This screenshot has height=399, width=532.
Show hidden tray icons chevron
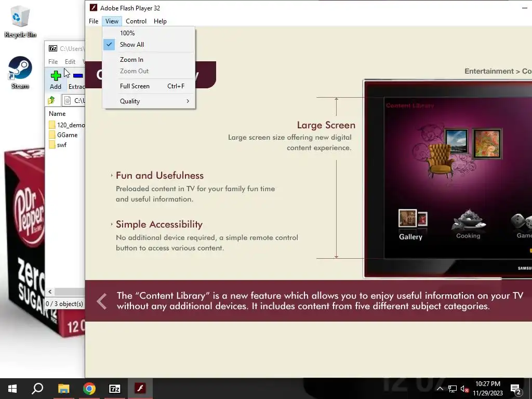coord(440,389)
